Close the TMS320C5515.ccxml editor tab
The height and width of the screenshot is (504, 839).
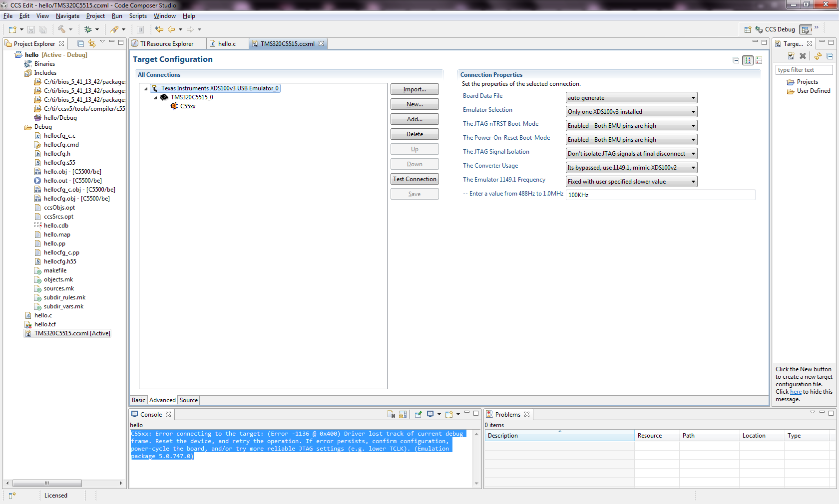pos(321,43)
